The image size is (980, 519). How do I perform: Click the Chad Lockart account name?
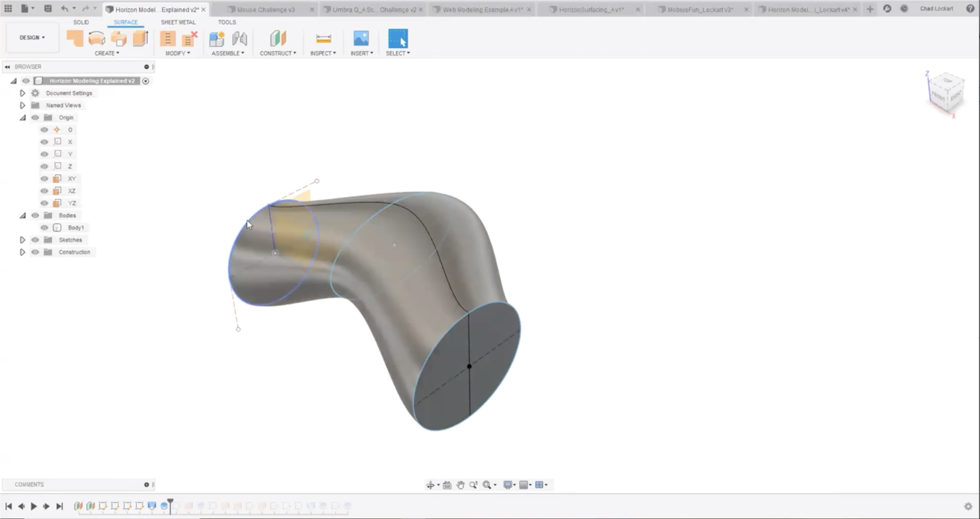936,9
